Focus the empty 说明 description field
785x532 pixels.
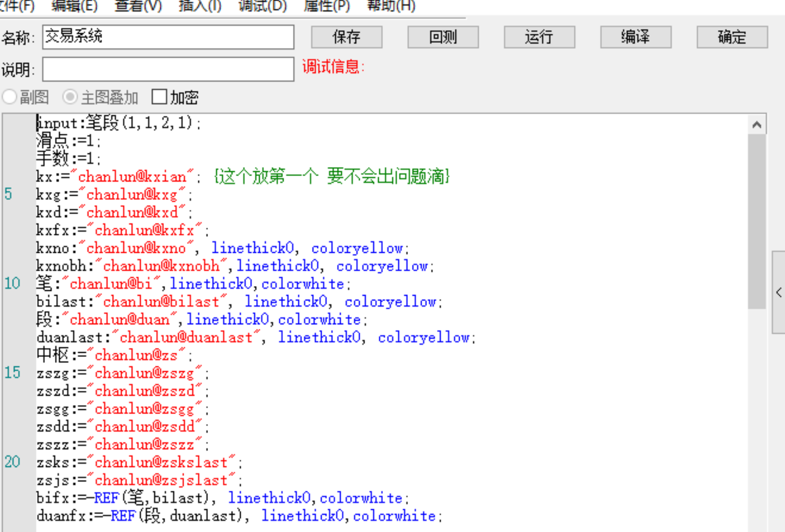tap(168, 69)
